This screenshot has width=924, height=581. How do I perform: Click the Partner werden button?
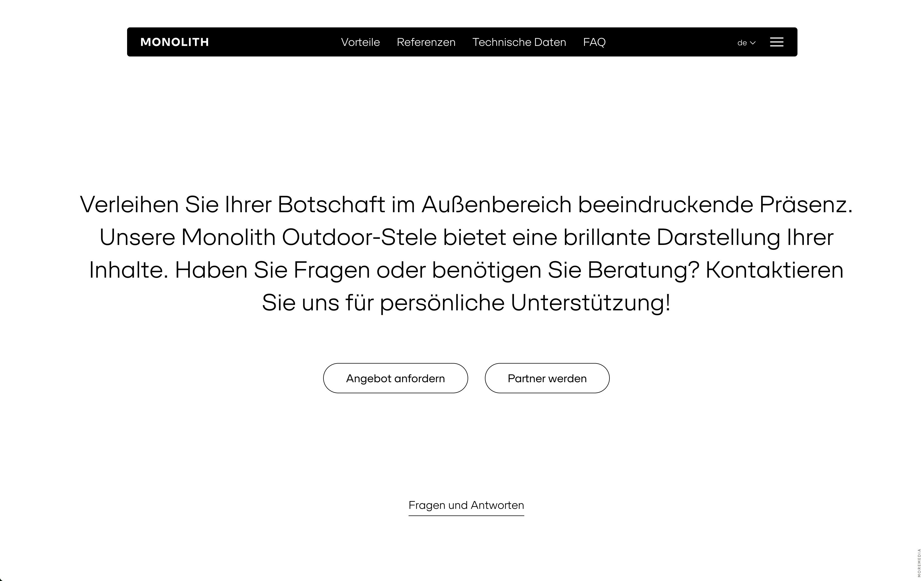[547, 378]
